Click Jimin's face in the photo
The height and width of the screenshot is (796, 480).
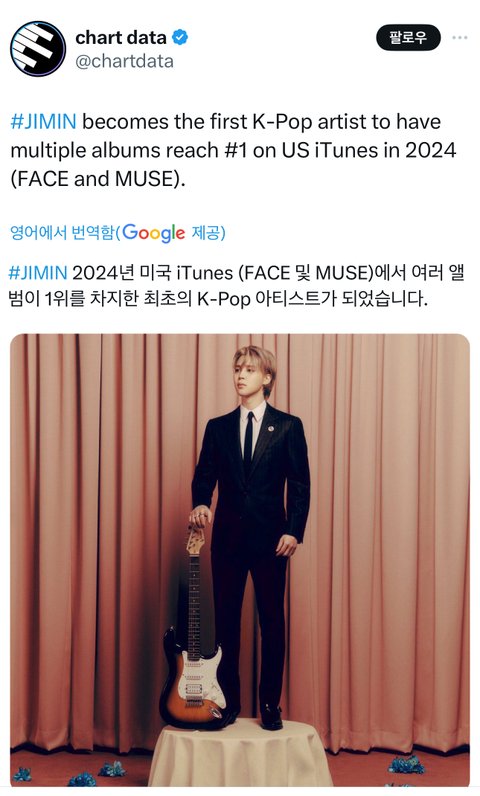(x=252, y=374)
